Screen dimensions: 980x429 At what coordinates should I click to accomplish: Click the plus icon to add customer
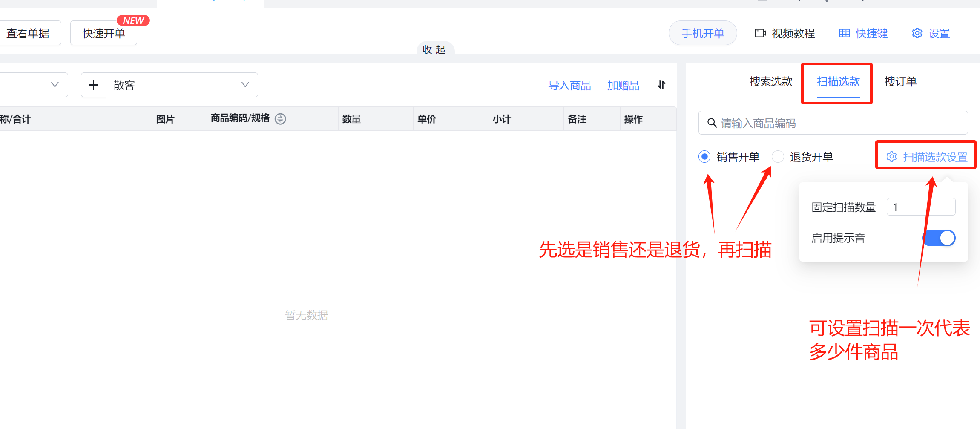tap(93, 85)
